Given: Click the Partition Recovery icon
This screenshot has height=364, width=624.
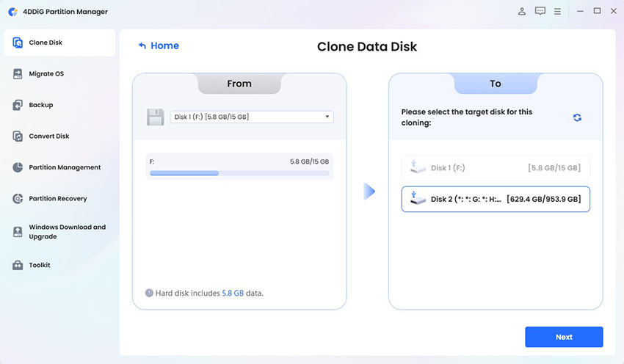Looking at the screenshot, I should point(18,199).
